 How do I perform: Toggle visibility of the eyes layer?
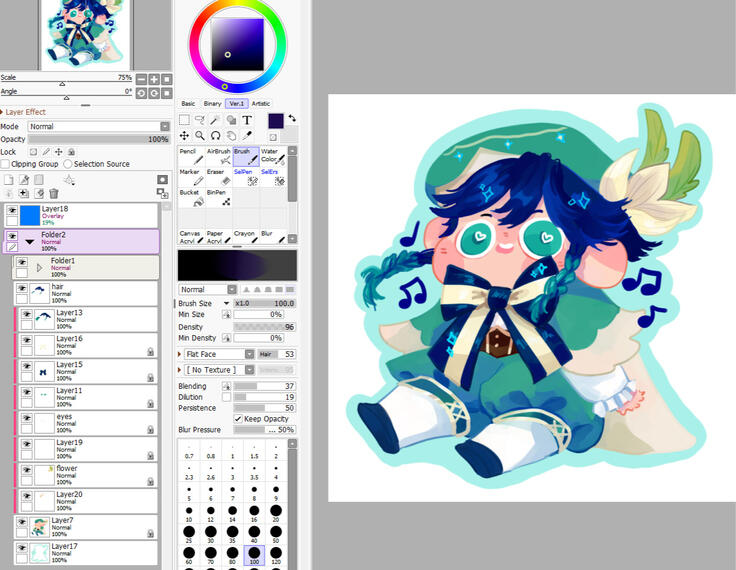[27, 417]
